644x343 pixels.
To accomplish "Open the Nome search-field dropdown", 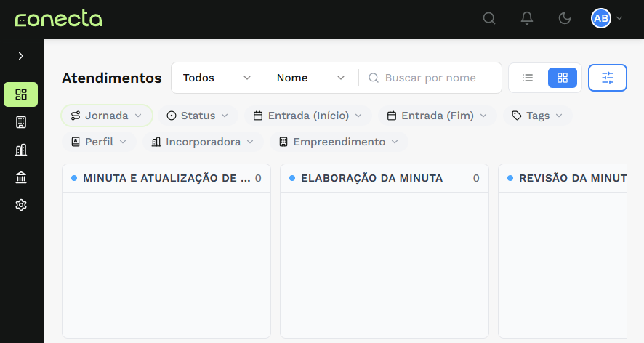I will [311, 78].
